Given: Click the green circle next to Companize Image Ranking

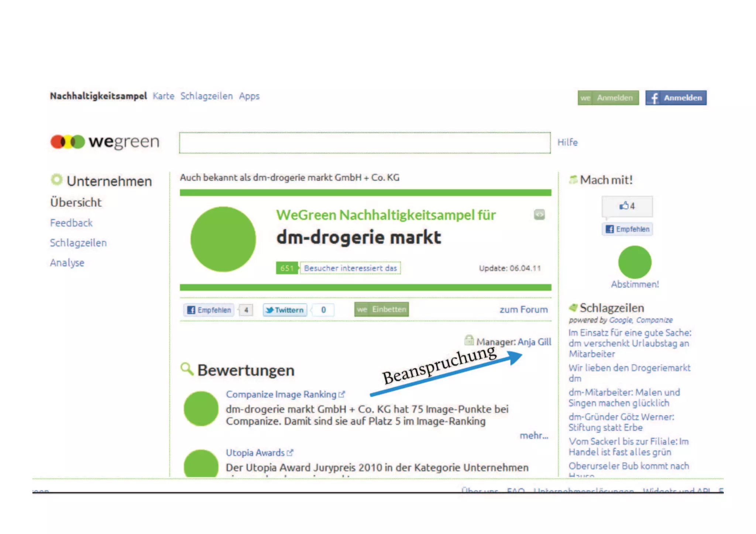Looking at the screenshot, I should 201,409.
